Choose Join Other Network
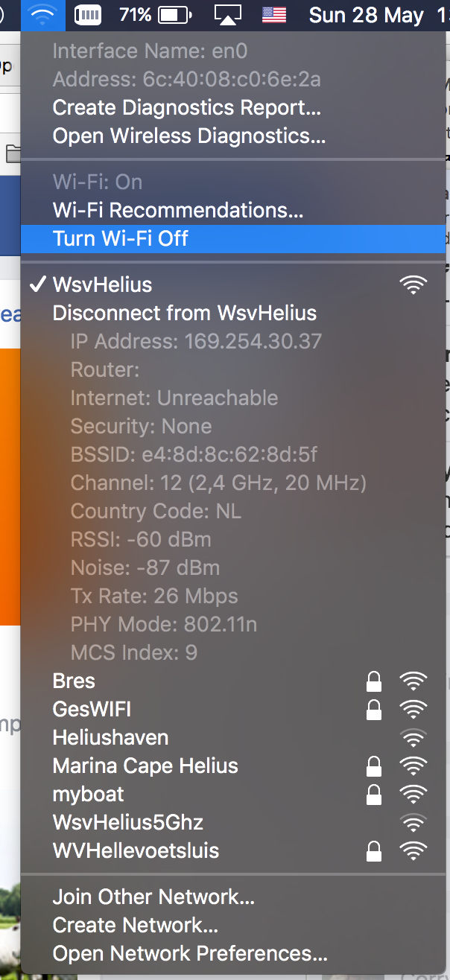450x980 pixels. [x=153, y=897]
